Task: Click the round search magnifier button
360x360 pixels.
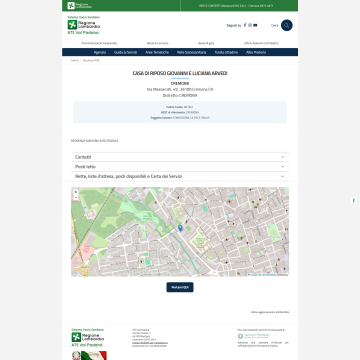Action: point(287,25)
